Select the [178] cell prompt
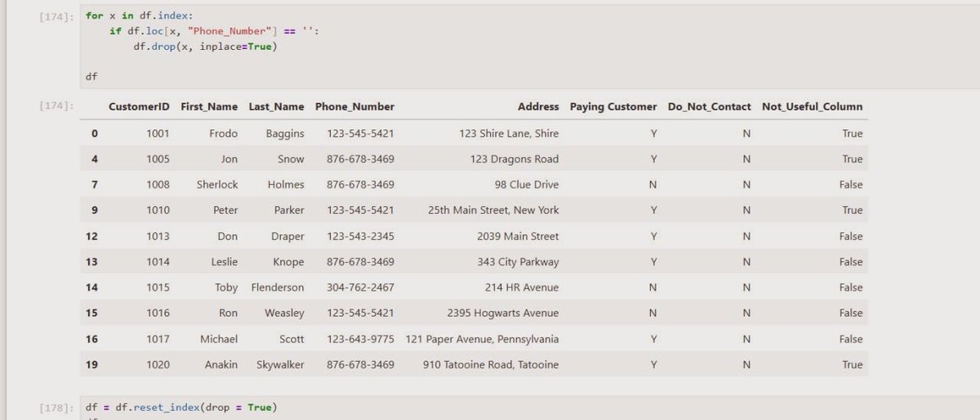The width and height of the screenshot is (980, 420). 58,407
